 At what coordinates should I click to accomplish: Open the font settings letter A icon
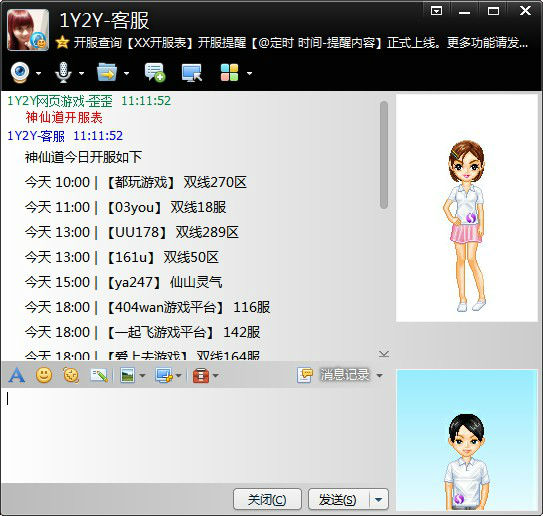[x=17, y=375]
